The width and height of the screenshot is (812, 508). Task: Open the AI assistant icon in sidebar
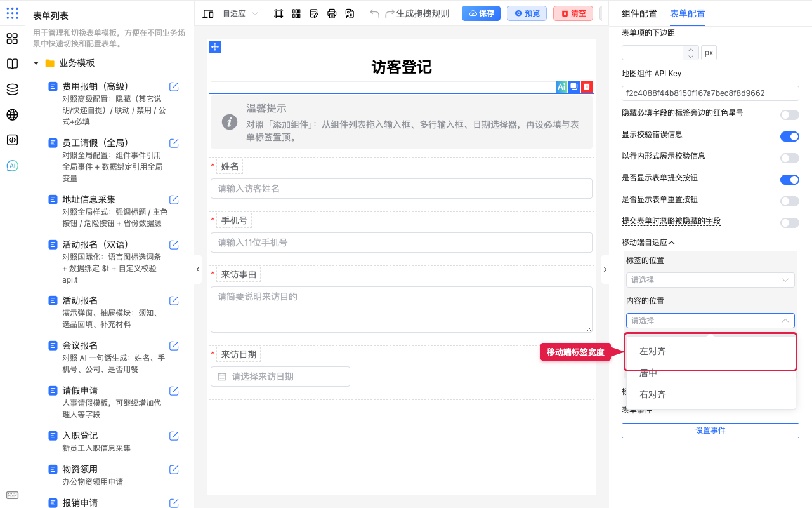click(12, 166)
